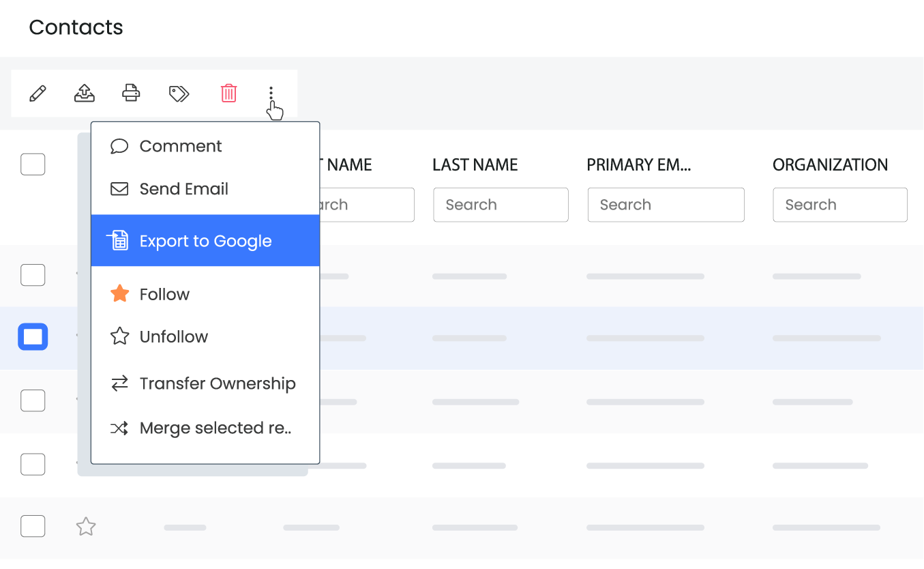Choose Merge selected records option

215,428
